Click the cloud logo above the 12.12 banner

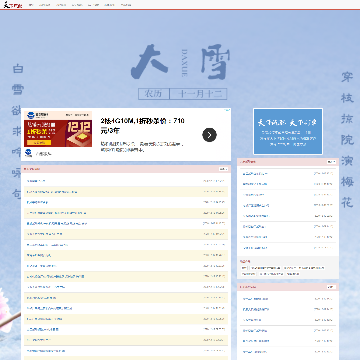pyautogui.click(x=31, y=115)
